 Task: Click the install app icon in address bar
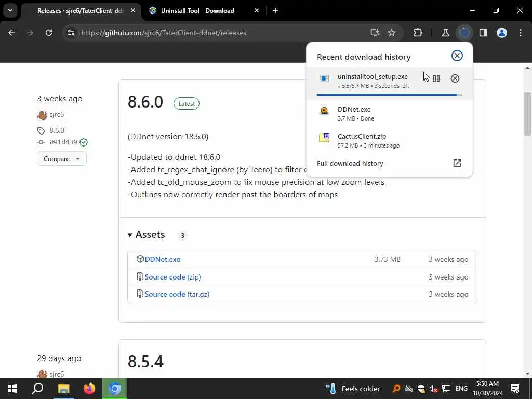375,33
